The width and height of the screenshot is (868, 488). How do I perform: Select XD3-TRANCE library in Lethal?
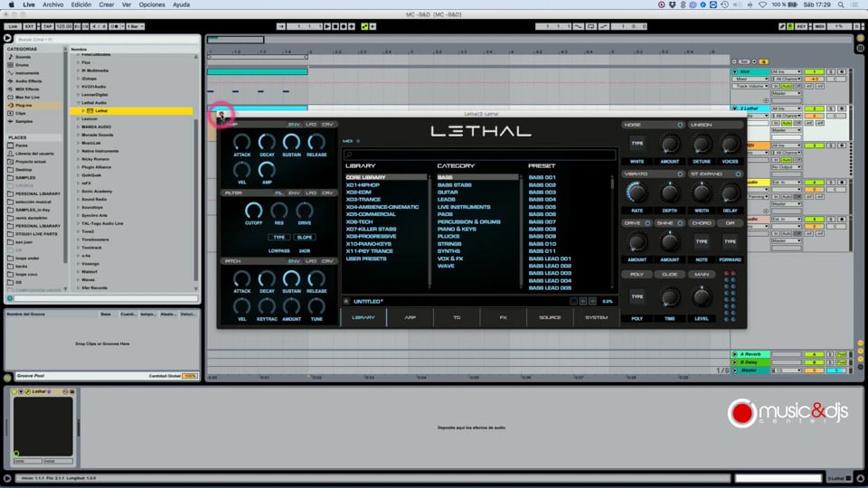pyautogui.click(x=363, y=199)
